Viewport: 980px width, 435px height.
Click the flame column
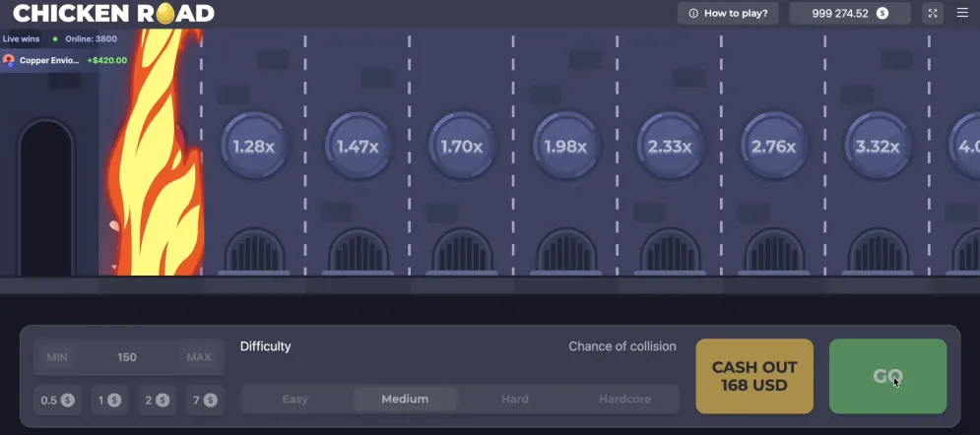click(156, 153)
